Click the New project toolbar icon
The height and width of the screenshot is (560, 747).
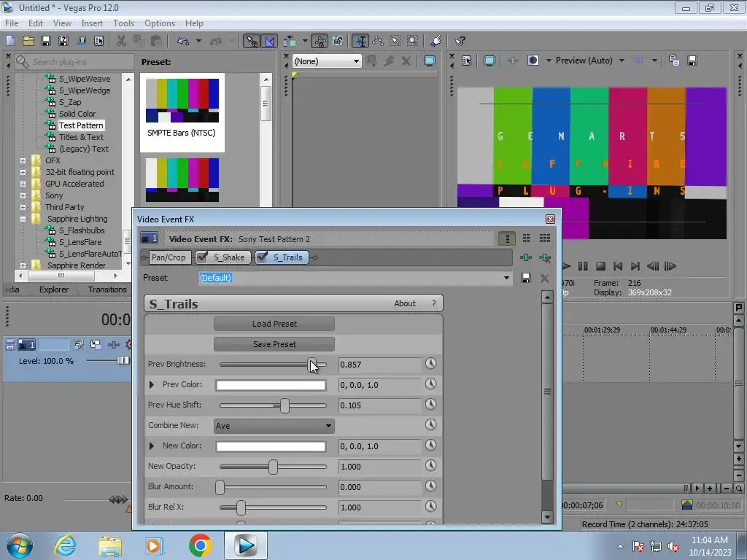10,41
